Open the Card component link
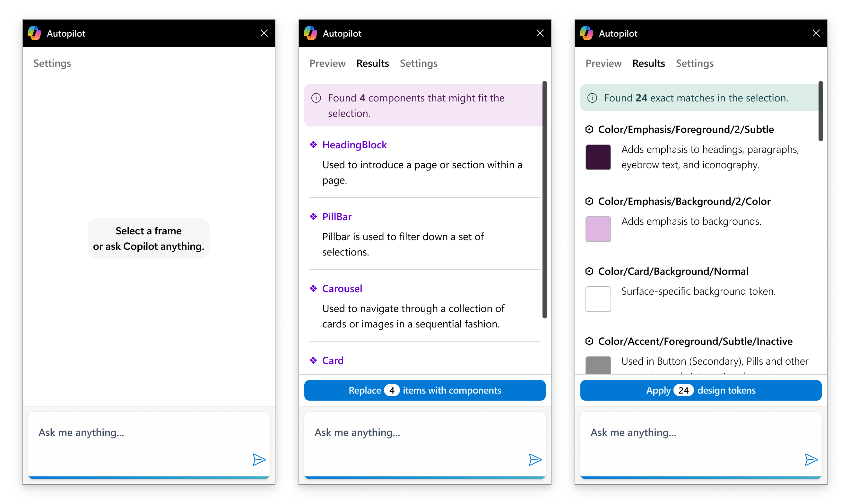850x504 pixels. pos(333,361)
